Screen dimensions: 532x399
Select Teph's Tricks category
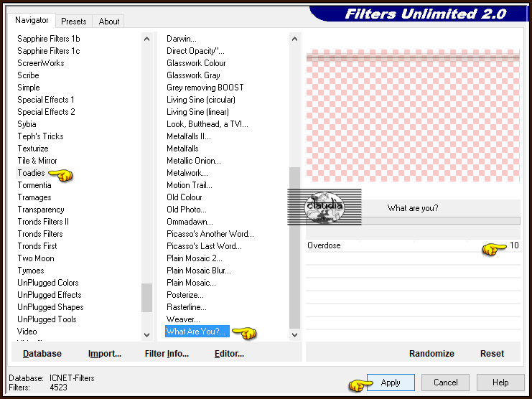(40, 136)
